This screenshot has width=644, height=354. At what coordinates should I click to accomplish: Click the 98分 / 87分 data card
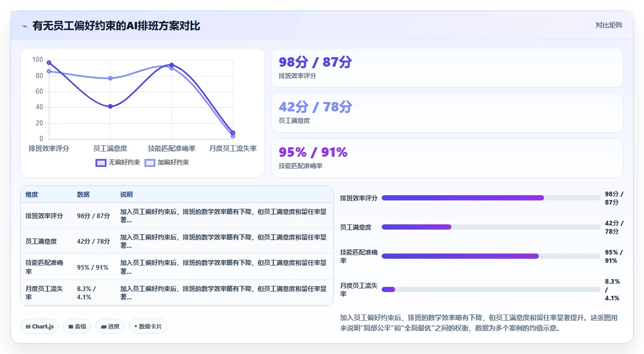click(x=447, y=68)
